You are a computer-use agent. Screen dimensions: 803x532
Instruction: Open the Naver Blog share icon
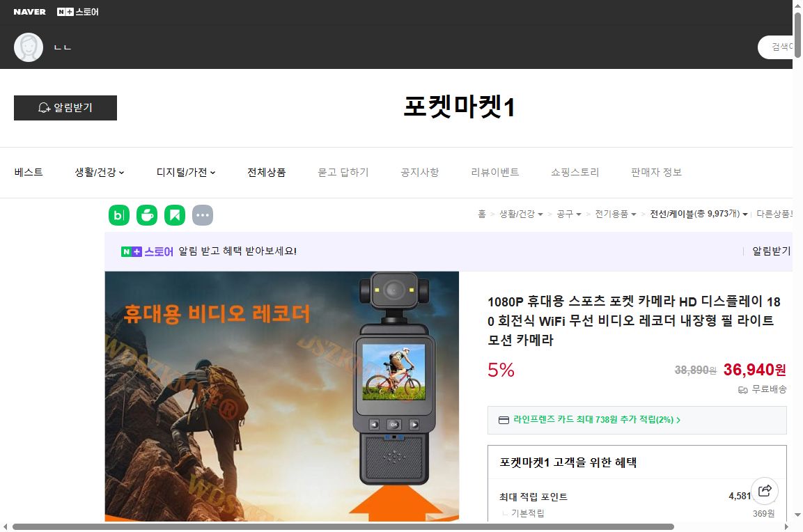119,215
